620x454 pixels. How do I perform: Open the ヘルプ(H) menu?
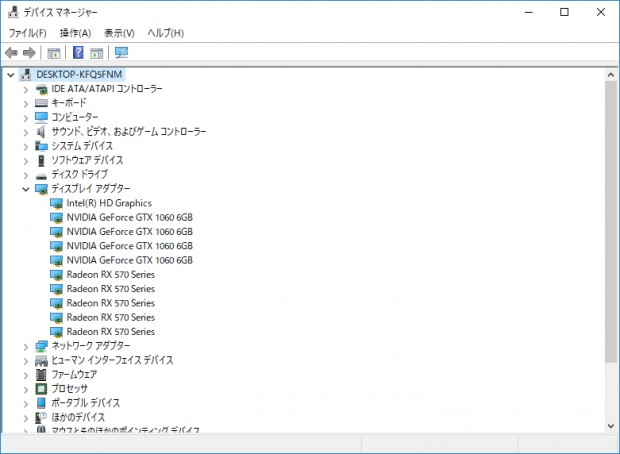tap(166, 33)
